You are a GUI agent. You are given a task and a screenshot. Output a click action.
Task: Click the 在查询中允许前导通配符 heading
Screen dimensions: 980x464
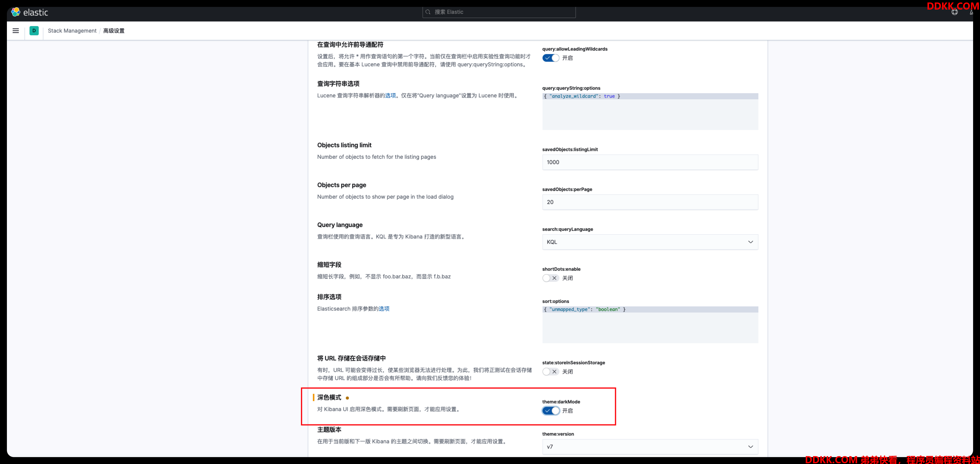[350, 44]
